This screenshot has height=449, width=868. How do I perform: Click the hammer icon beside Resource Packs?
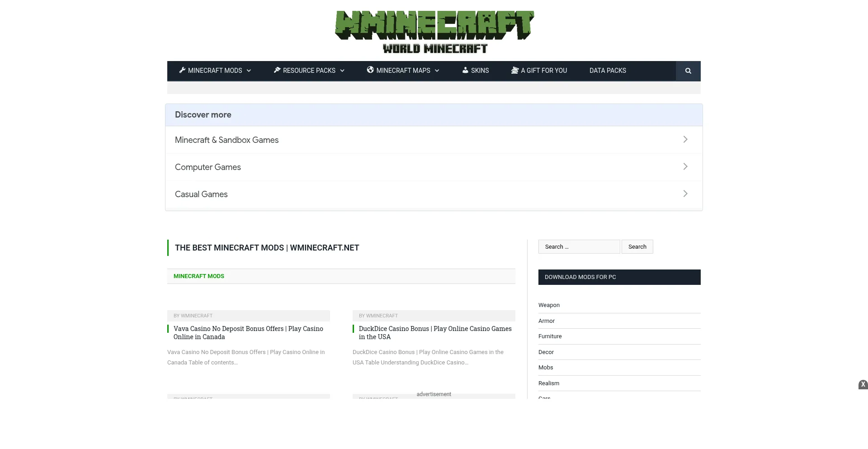(x=277, y=70)
